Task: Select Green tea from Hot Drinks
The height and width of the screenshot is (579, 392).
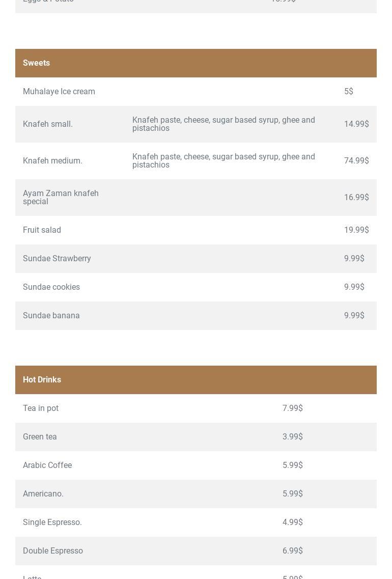Action: (x=40, y=437)
